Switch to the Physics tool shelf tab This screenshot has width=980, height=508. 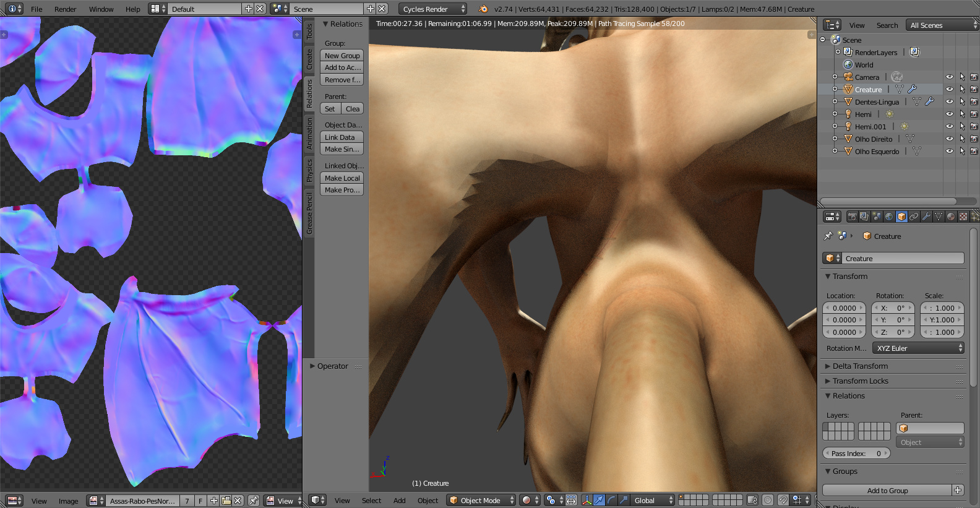click(309, 170)
